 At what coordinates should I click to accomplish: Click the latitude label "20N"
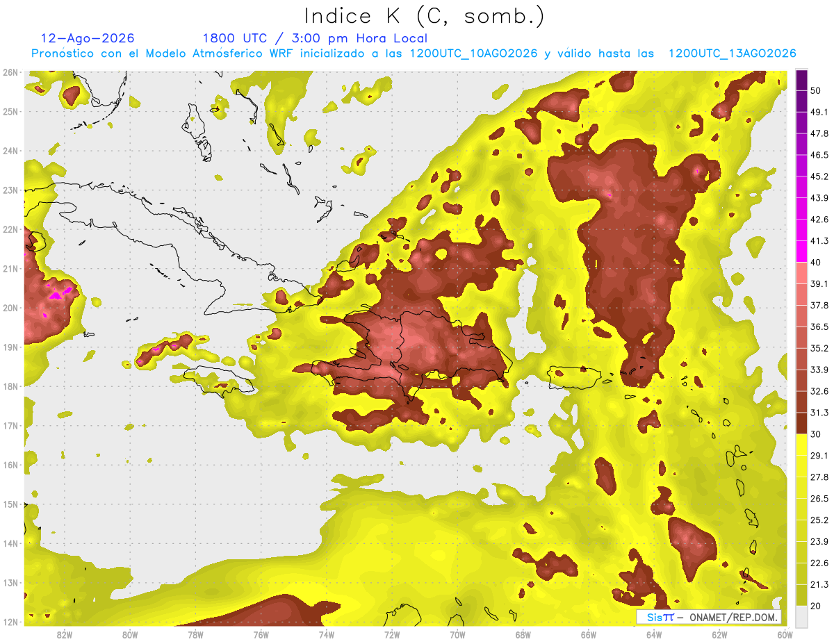pyautogui.click(x=10, y=308)
